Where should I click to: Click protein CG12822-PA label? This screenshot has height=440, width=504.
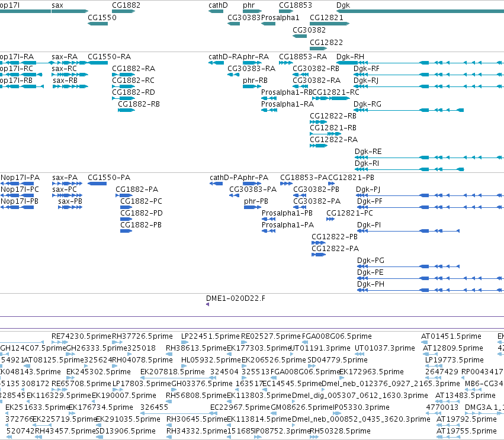click(335, 249)
